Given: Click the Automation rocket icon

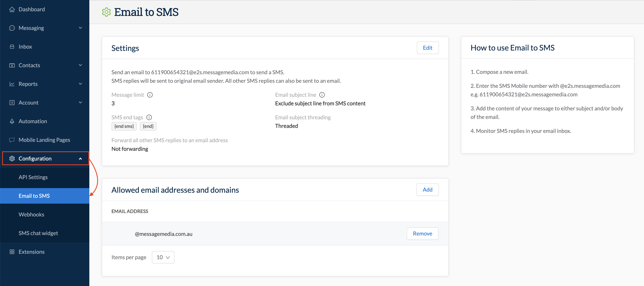Looking at the screenshot, I should pos(12,121).
